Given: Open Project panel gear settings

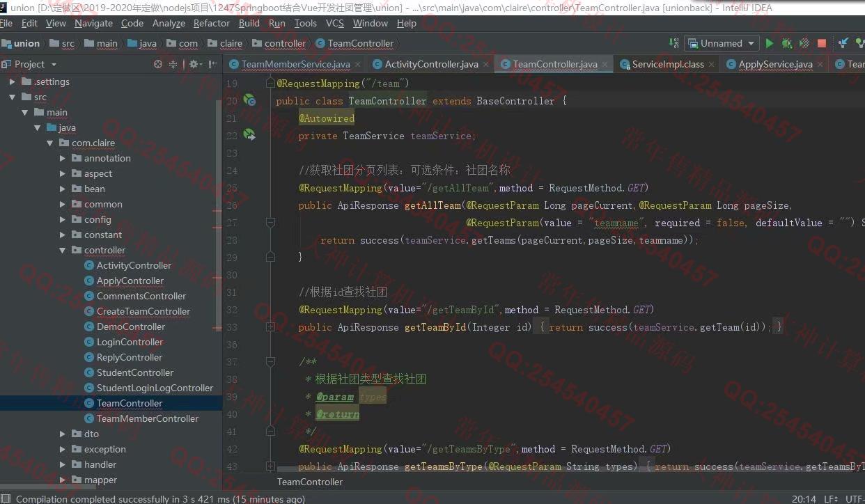Looking at the screenshot, I should 196,64.
